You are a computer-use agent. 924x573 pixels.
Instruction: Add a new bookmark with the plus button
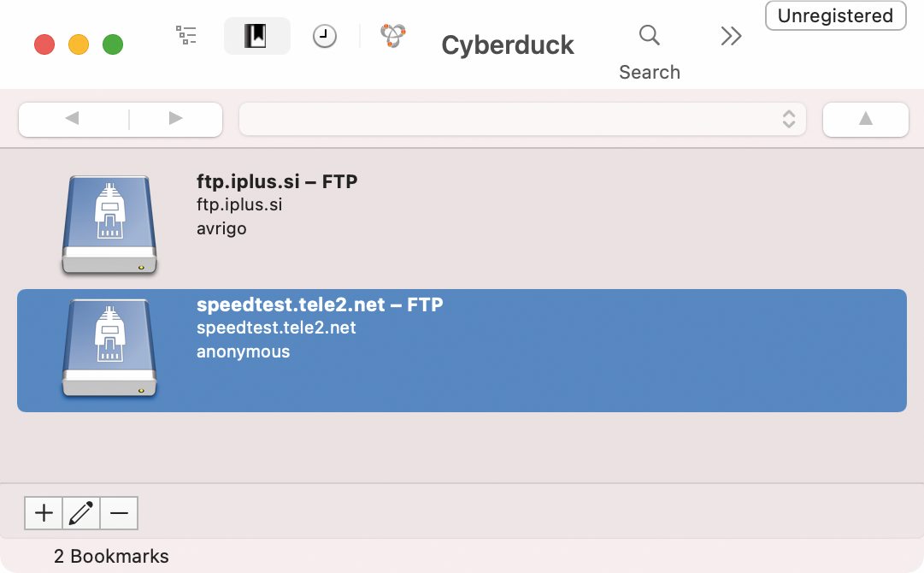44,513
